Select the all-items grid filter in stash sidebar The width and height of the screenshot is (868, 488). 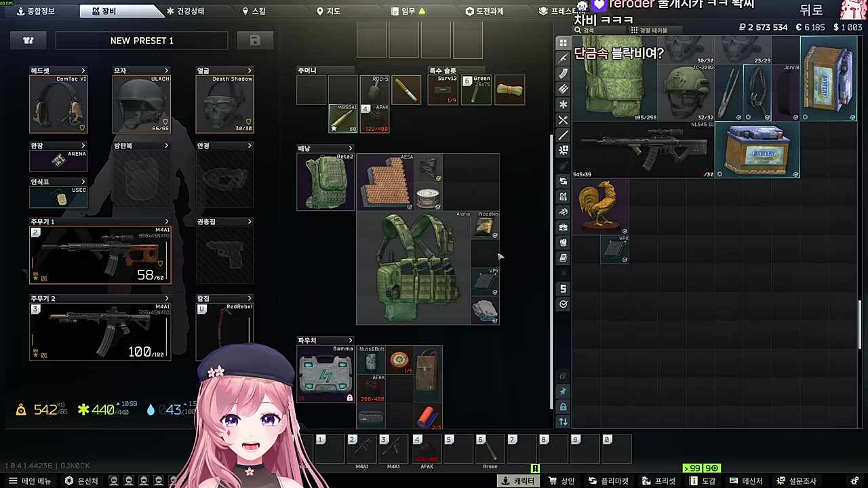[x=563, y=43]
